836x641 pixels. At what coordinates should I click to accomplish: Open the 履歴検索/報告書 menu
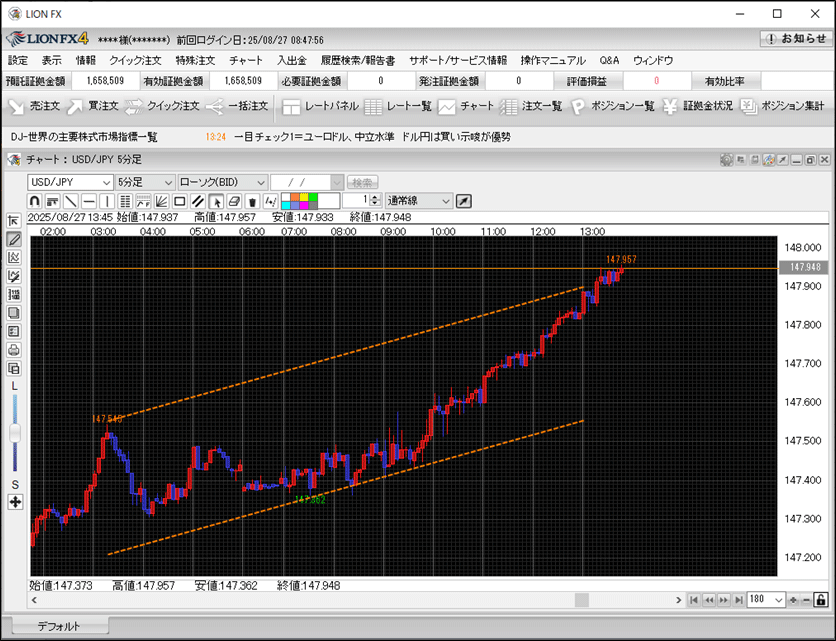pos(358,60)
